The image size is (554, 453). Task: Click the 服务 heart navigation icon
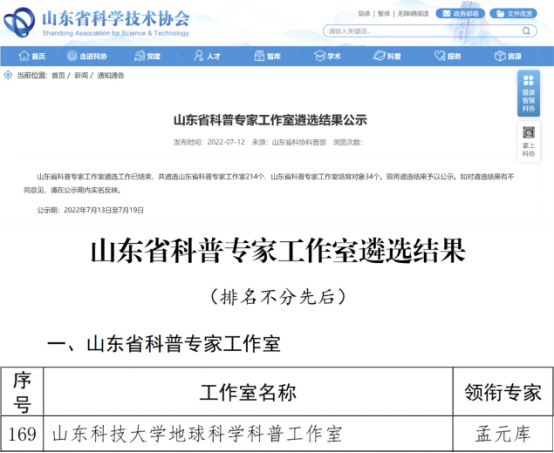440,56
